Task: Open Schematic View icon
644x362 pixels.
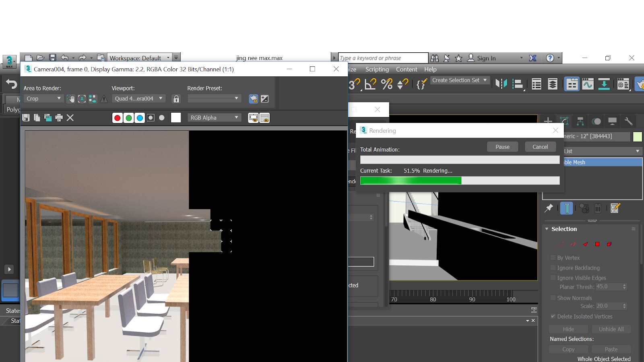Action: [x=604, y=84]
